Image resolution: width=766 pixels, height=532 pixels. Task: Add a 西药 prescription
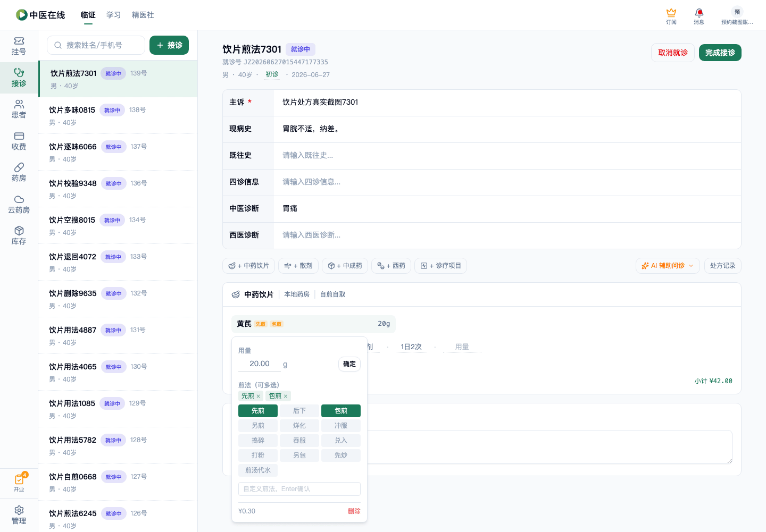[391, 266]
